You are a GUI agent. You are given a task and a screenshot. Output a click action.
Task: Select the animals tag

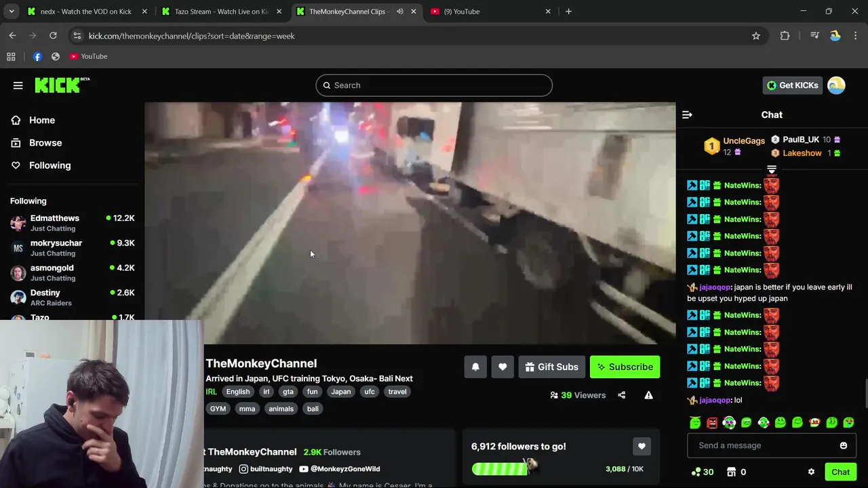(x=281, y=409)
